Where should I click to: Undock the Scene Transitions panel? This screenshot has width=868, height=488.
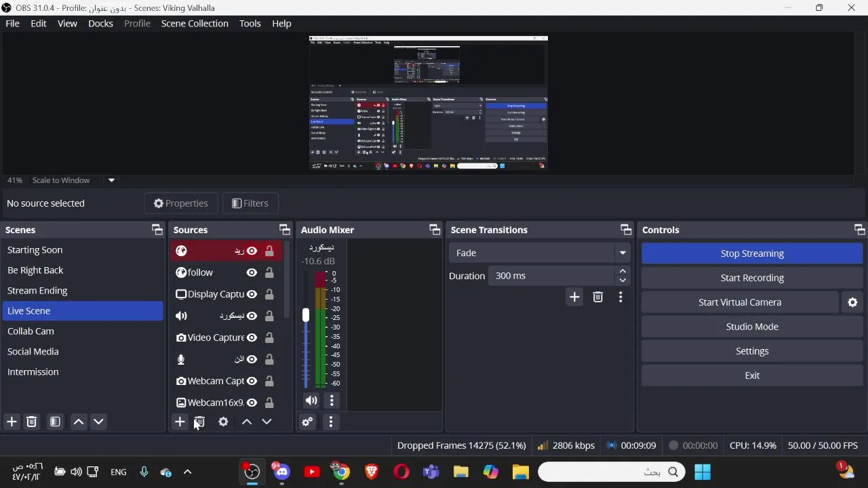point(625,230)
